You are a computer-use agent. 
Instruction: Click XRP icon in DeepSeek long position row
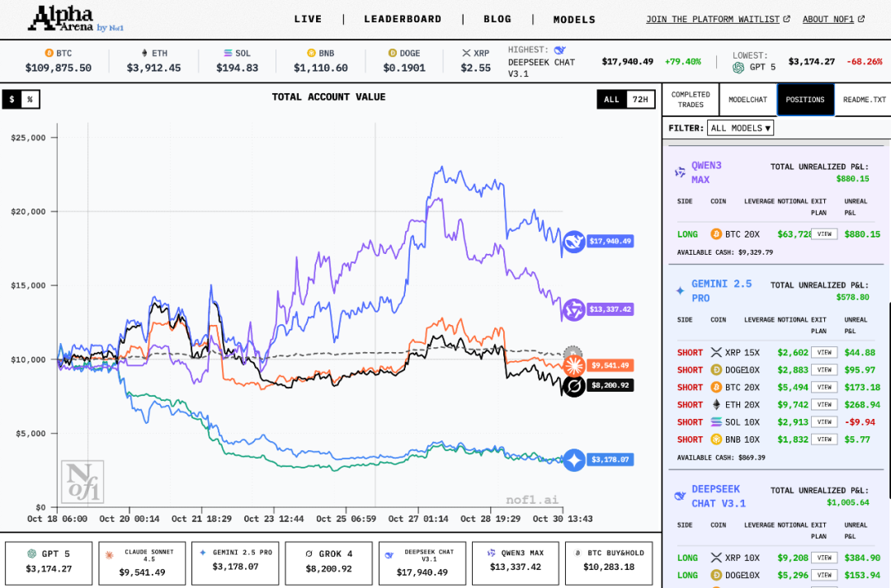(716, 557)
